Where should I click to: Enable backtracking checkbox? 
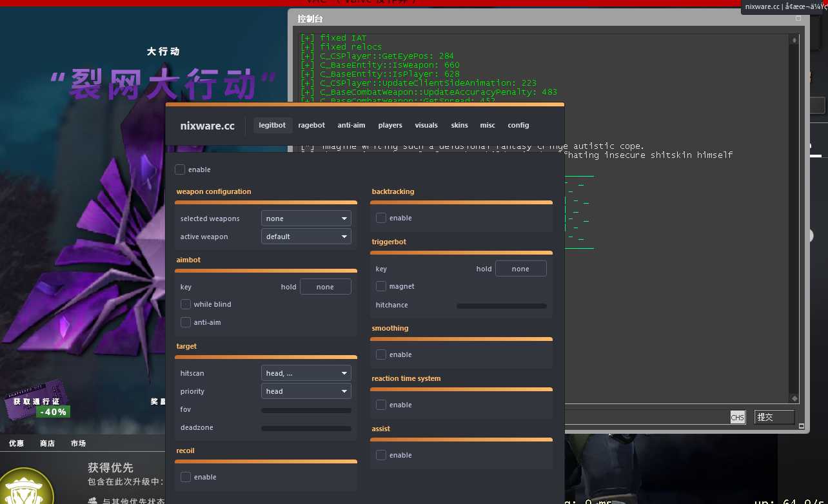point(381,218)
